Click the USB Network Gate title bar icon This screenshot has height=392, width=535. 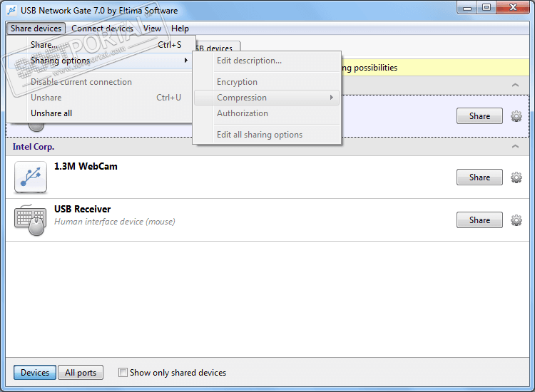click(x=11, y=10)
